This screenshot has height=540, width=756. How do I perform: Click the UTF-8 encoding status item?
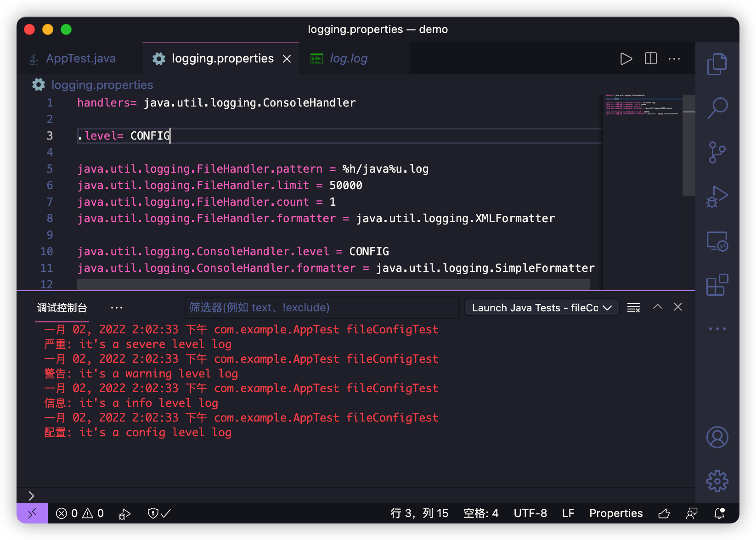point(530,513)
